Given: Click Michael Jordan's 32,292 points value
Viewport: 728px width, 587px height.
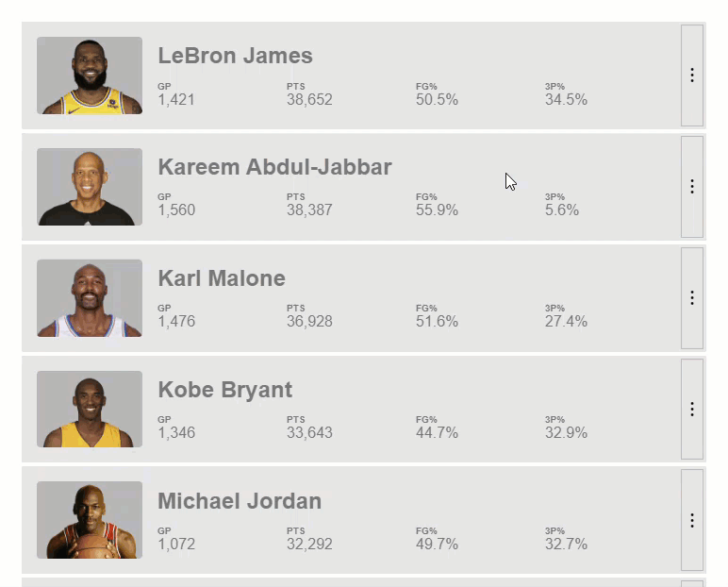Looking at the screenshot, I should (x=309, y=544).
